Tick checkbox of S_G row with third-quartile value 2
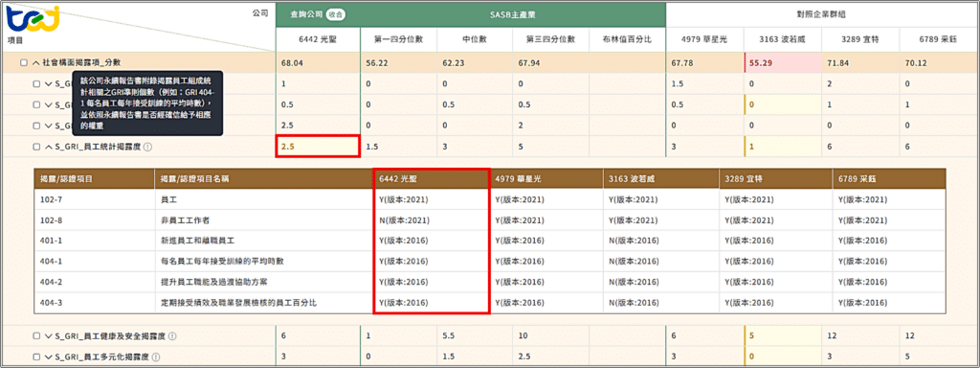 [36, 126]
